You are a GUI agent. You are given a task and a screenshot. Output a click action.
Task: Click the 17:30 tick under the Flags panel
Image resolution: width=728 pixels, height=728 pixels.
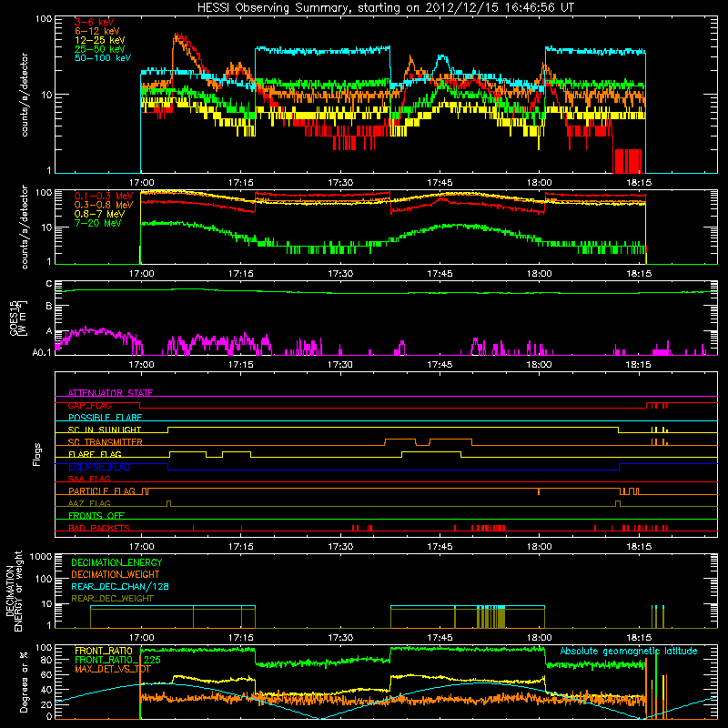pyautogui.click(x=340, y=547)
